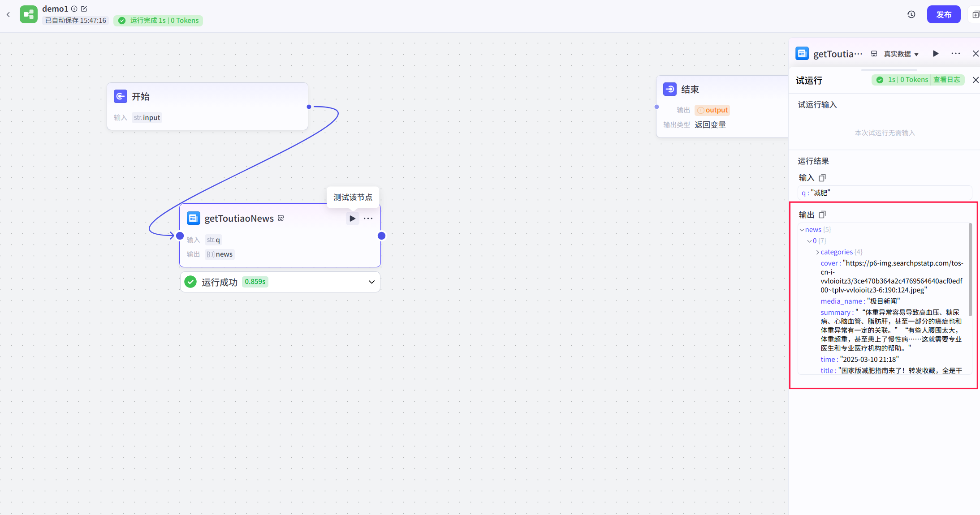Click the 发布 publish button
The image size is (980, 515).
(943, 14)
